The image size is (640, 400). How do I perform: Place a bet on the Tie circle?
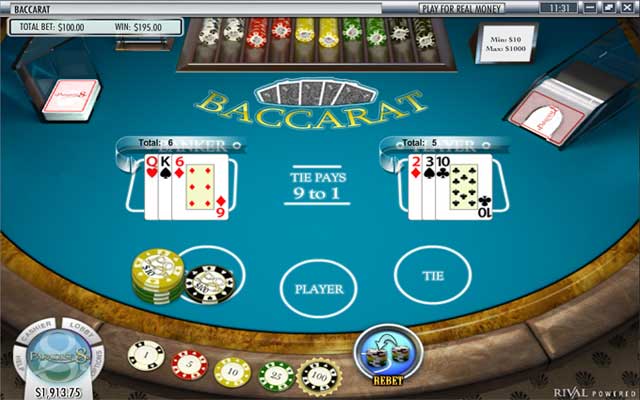(x=433, y=276)
